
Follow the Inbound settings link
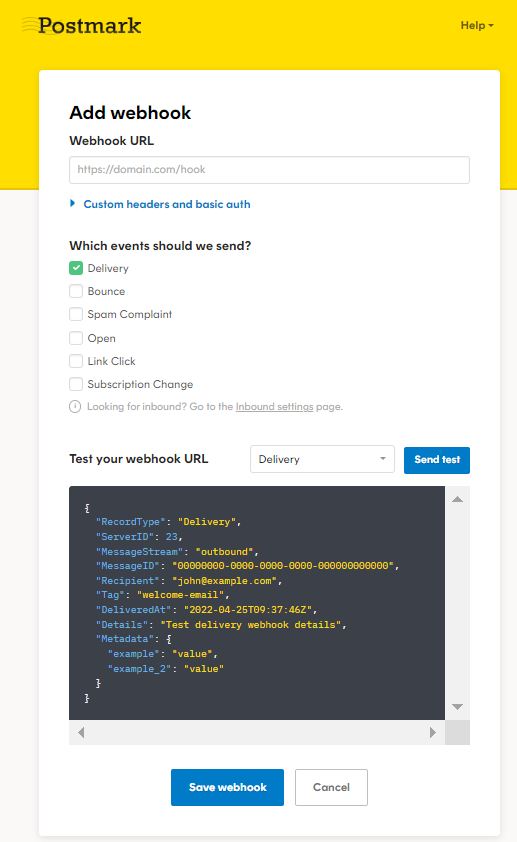click(x=274, y=407)
